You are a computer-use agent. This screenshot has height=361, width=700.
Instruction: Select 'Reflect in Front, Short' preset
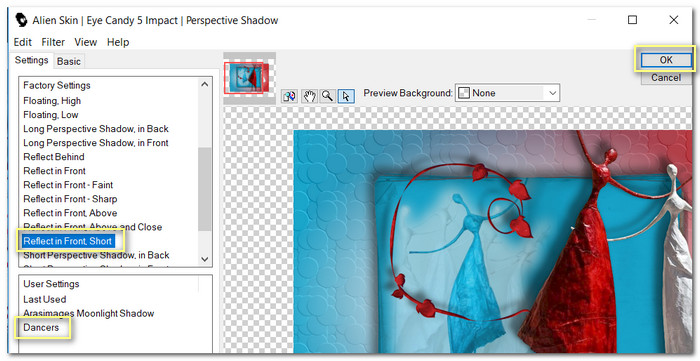67,241
